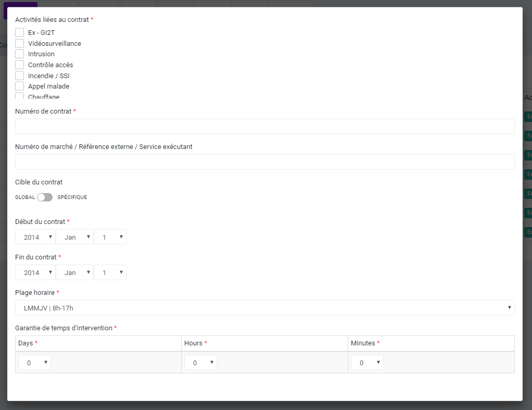This screenshot has width=532, height=410.
Task: Expand the Fin du contrat year dropdown
Action: pyautogui.click(x=35, y=272)
